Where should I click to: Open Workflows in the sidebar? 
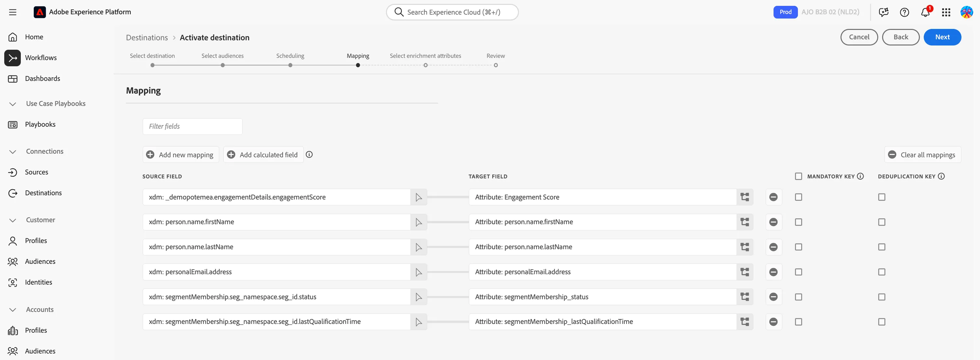tap(41, 58)
